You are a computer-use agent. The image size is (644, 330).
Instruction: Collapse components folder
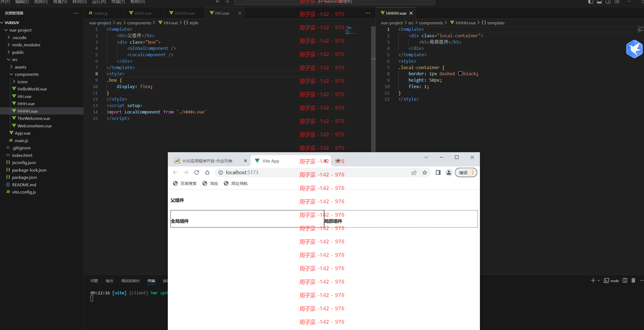point(42,74)
